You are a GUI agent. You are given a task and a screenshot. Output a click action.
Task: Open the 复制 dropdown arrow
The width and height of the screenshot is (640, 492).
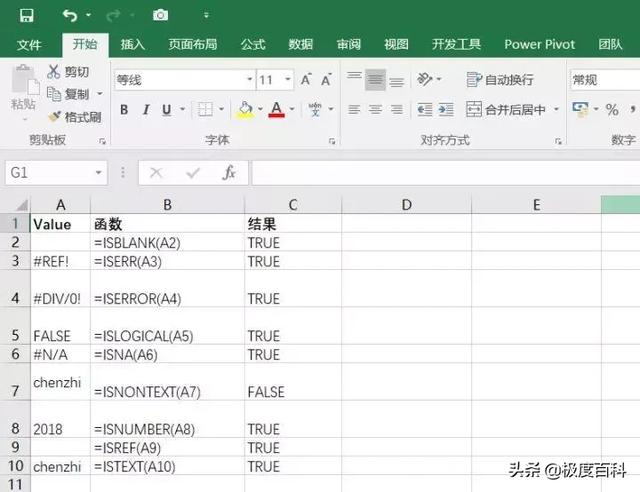pos(100,94)
